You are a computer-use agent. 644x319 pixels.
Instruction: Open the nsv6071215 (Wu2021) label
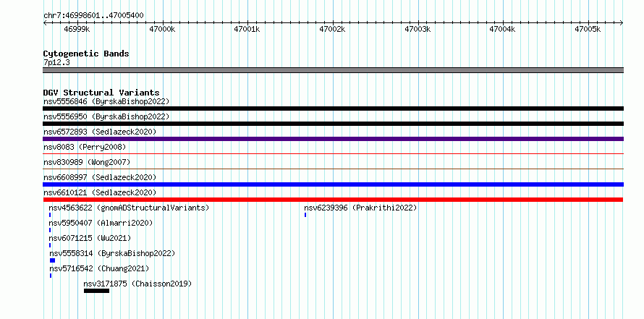pos(90,238)
